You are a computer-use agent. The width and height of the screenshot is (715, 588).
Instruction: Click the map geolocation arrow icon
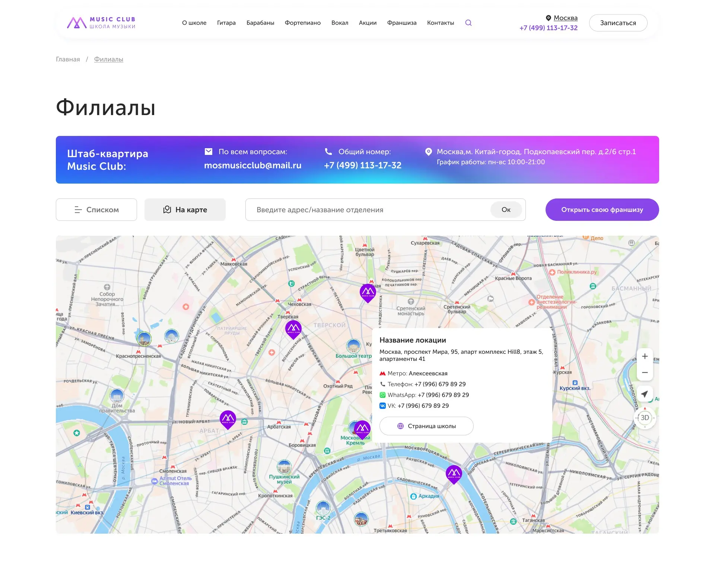point(645,394)
